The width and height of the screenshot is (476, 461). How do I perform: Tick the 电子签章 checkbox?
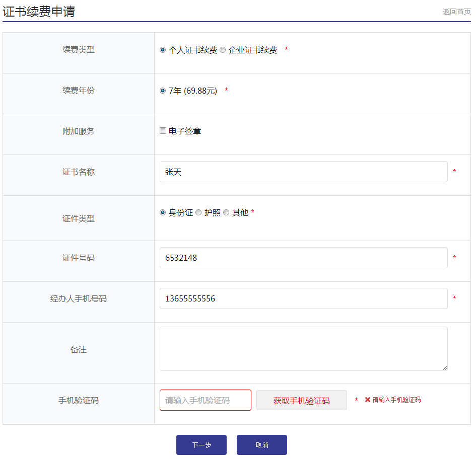click(x=163, y=131)
